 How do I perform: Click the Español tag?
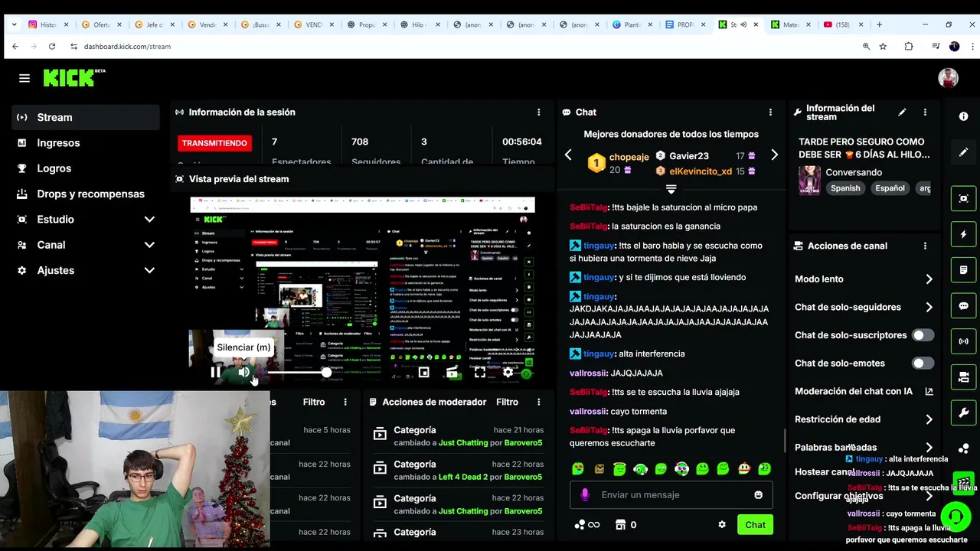[x=890, y=188]
